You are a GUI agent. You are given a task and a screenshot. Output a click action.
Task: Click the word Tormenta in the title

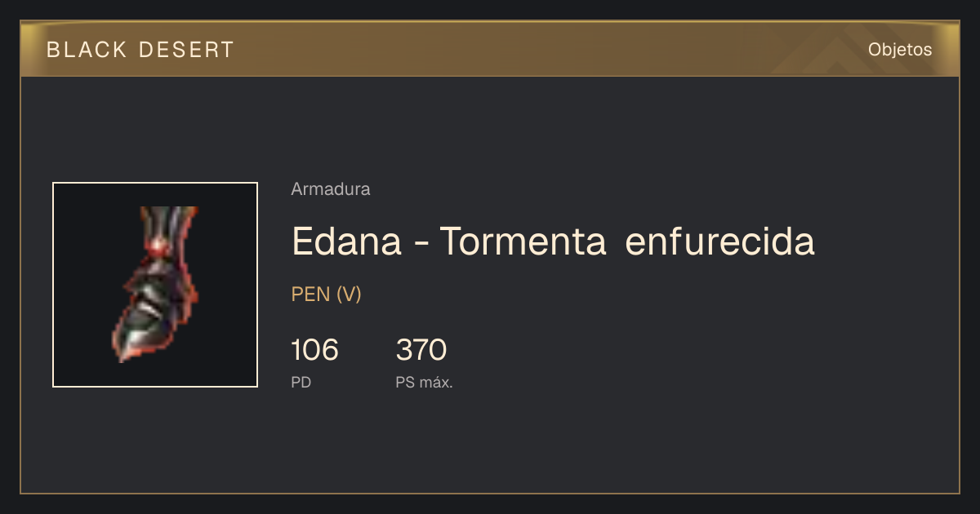pos(523,241)
